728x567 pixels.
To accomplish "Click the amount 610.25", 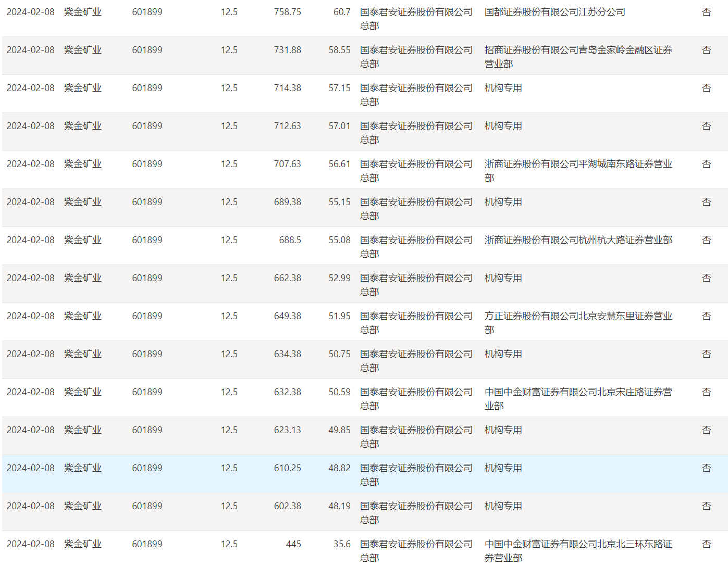I will pyautogui.click(x=288, y=468).
